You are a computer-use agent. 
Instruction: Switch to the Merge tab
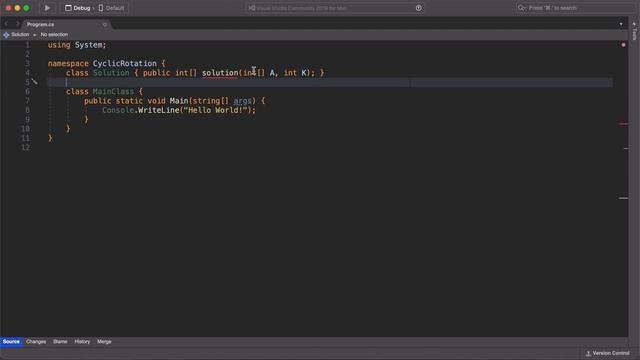(x=104, y=342)
